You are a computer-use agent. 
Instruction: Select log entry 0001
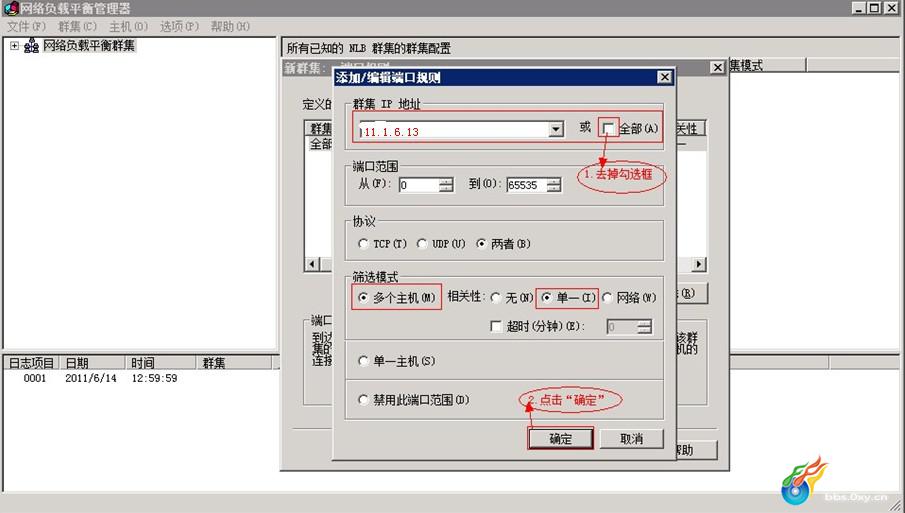tap(35, 379)
